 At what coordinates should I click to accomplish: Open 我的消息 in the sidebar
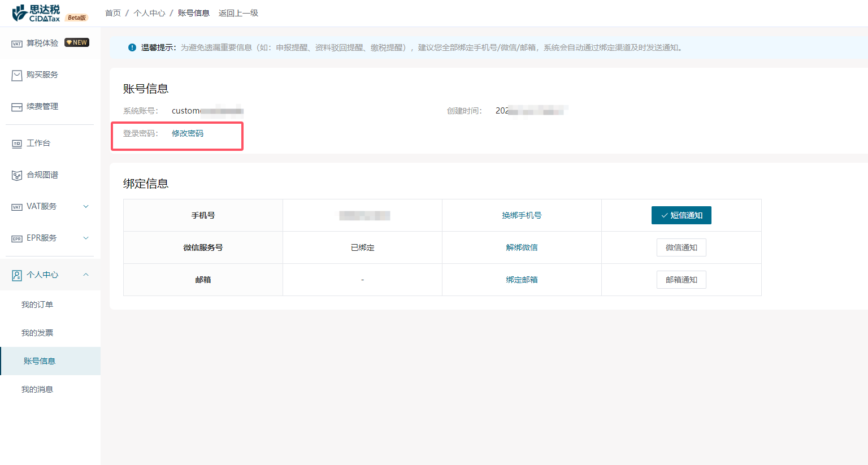click(37, 389)
